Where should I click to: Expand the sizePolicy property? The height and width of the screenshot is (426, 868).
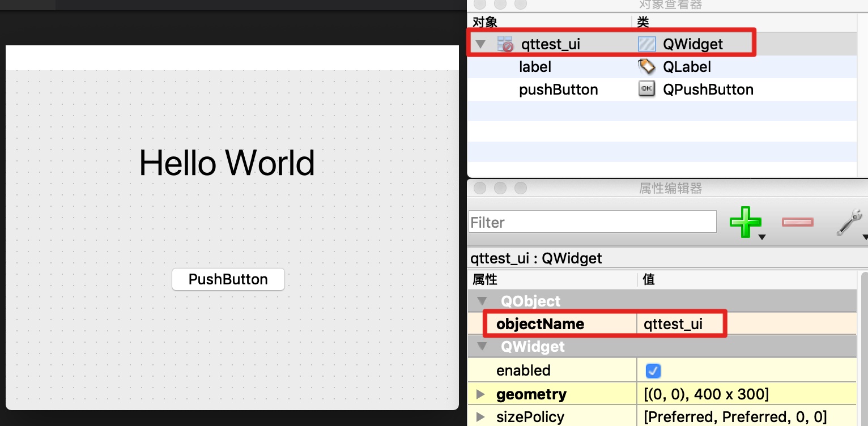click(x=481, y=417)
